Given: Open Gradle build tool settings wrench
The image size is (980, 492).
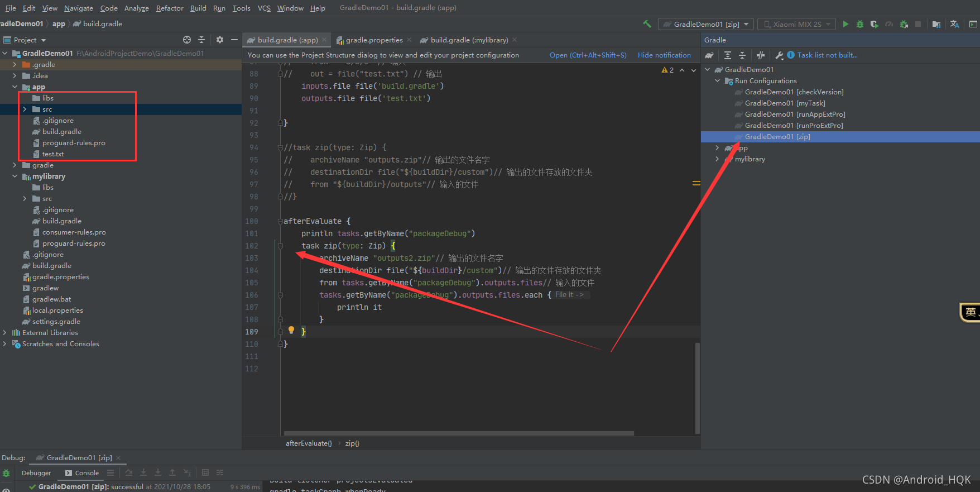Looking at the screenshot, I should [780, 55].
